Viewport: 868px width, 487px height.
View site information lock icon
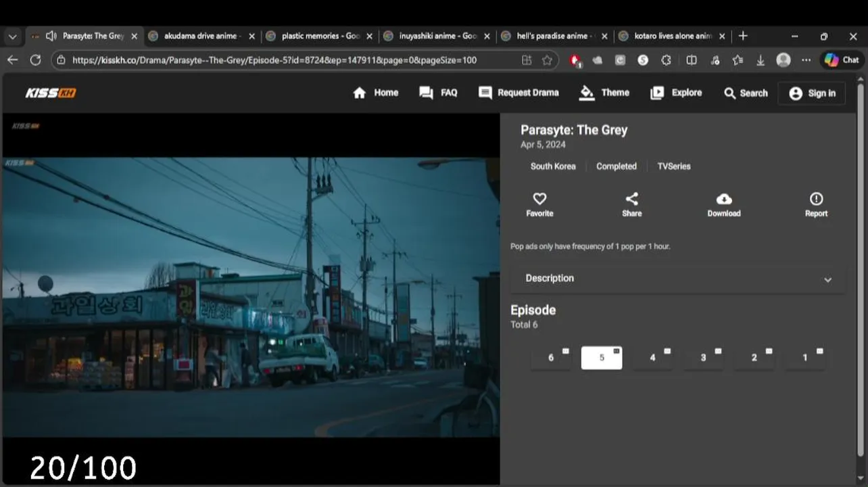click(61, 60)
